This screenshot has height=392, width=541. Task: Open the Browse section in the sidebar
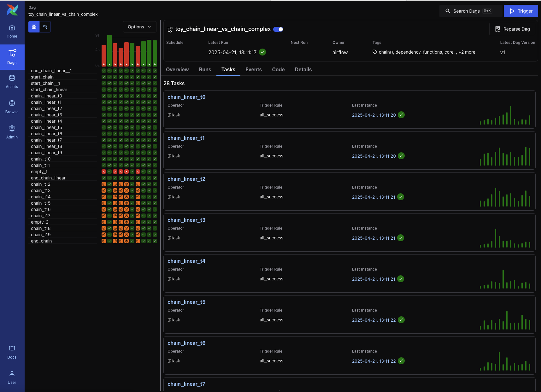click(12, 106)
